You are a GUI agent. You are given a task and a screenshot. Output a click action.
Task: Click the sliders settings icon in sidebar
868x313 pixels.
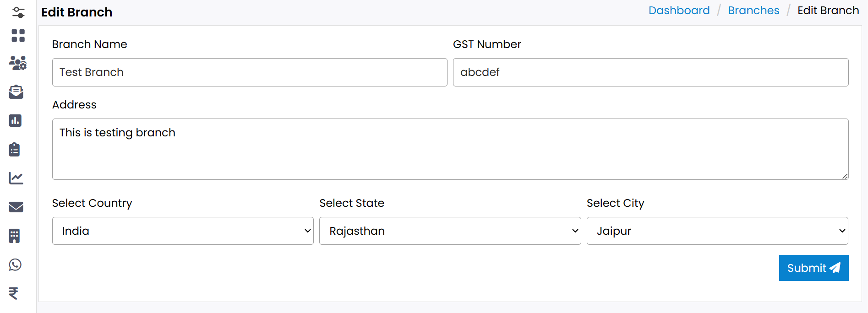(x=18, y=12)
